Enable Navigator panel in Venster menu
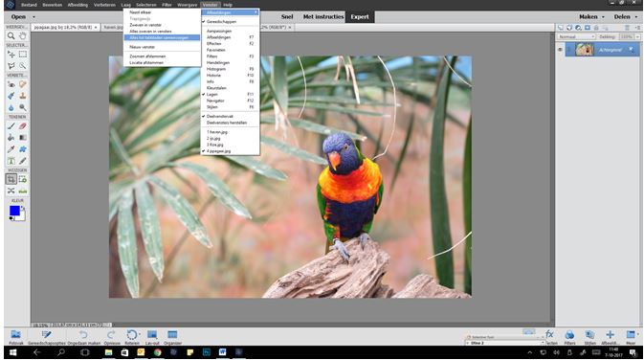 [x=230, y=101]
